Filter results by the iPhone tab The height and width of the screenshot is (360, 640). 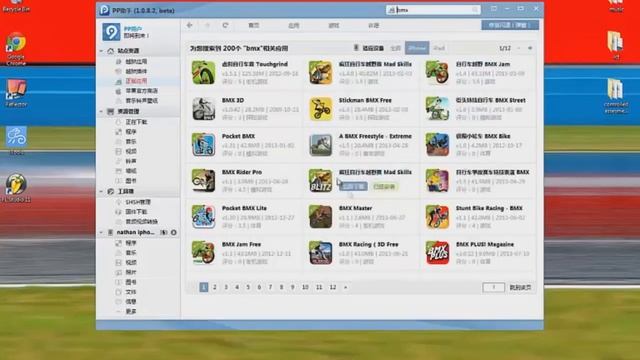417,48
